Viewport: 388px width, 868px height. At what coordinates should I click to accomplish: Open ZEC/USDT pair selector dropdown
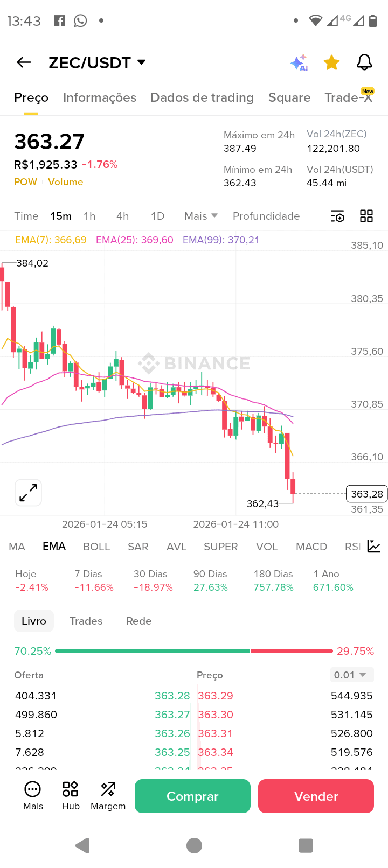click(x=98, y=62)
